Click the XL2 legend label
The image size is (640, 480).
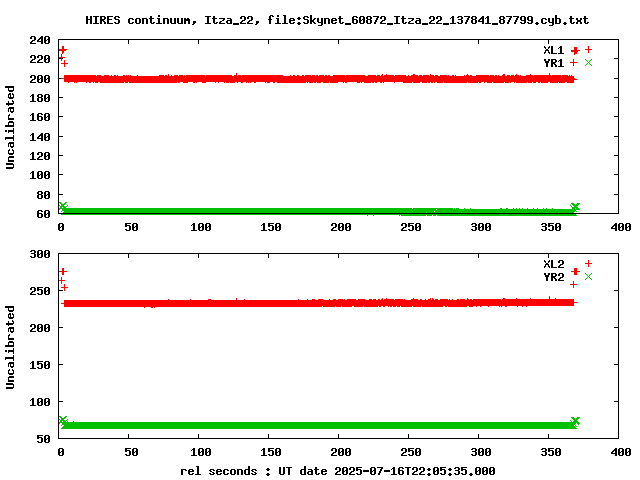tap(553, 264)
